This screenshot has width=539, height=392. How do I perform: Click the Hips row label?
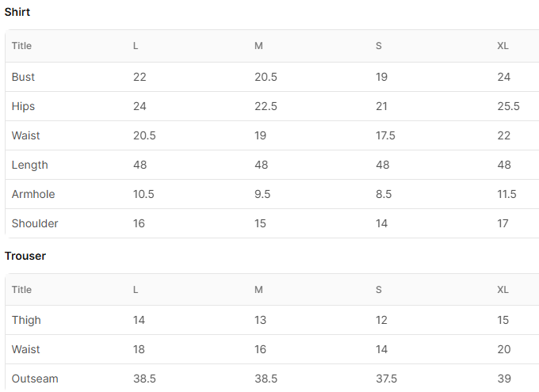(23, 106)
